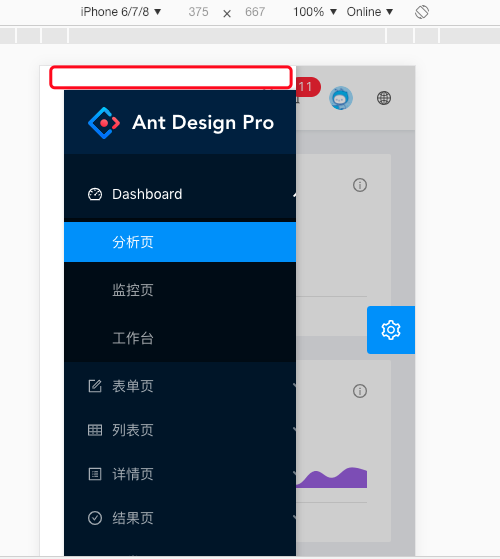500x559 pixels.
Task: Open the Online network throttling dropdown
Action: [370, 12]
